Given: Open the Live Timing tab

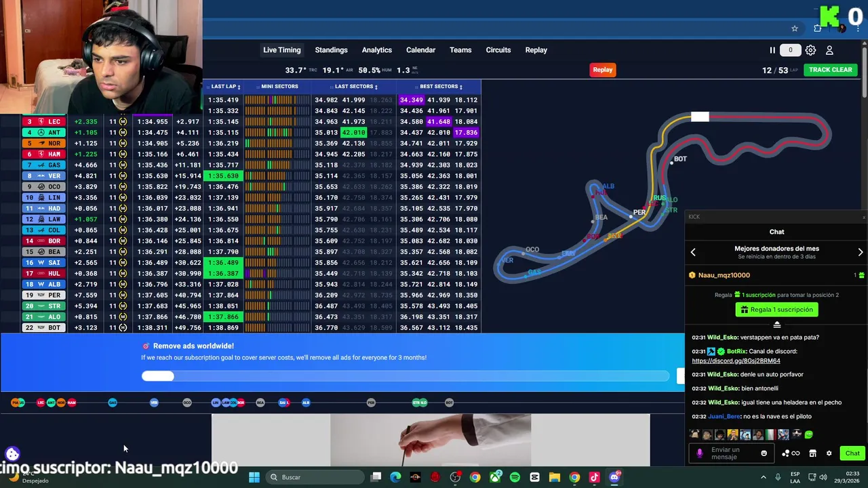Looking at the screenshot, I should (281, 50).
